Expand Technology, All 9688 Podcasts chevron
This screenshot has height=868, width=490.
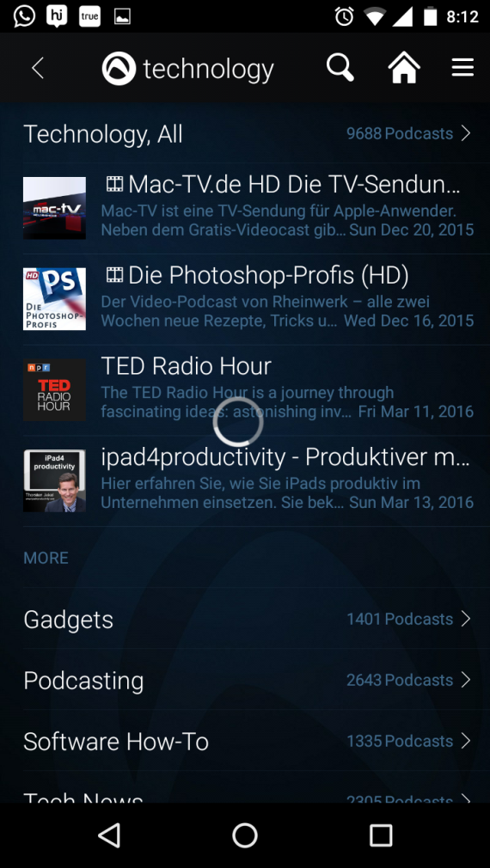pyautogui.click(x=466, y=133)
